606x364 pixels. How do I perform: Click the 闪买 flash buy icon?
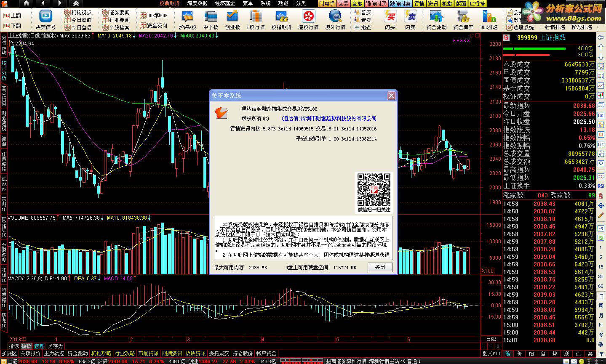click(x=390, y=16)
